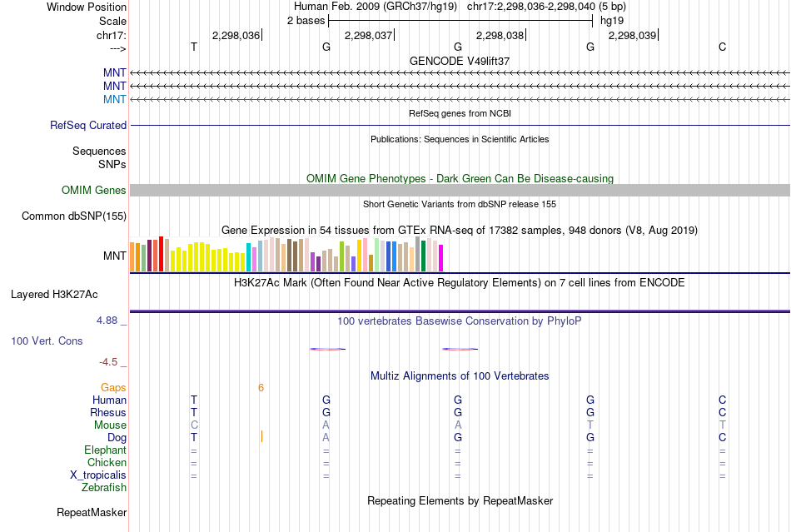Screen dimensions: 791x532
Task: Click base T in the reference sequence row
Action: (x=194, y=47)
